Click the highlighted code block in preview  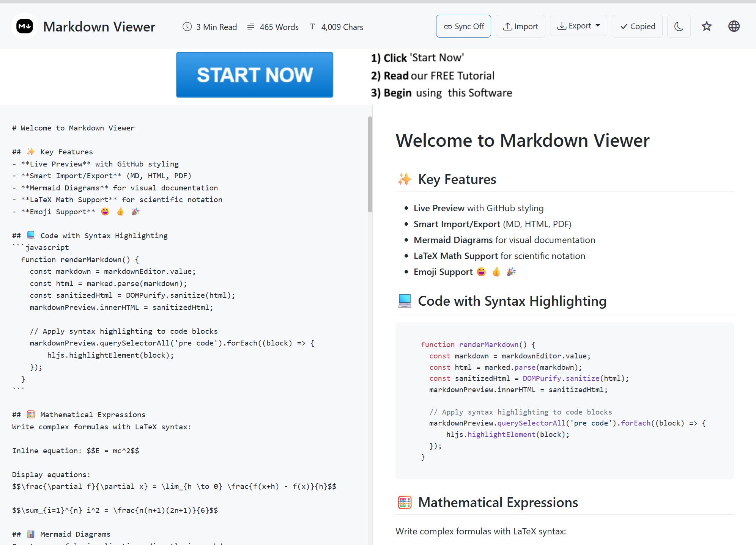pyautogui.click(x=565, y=401)
